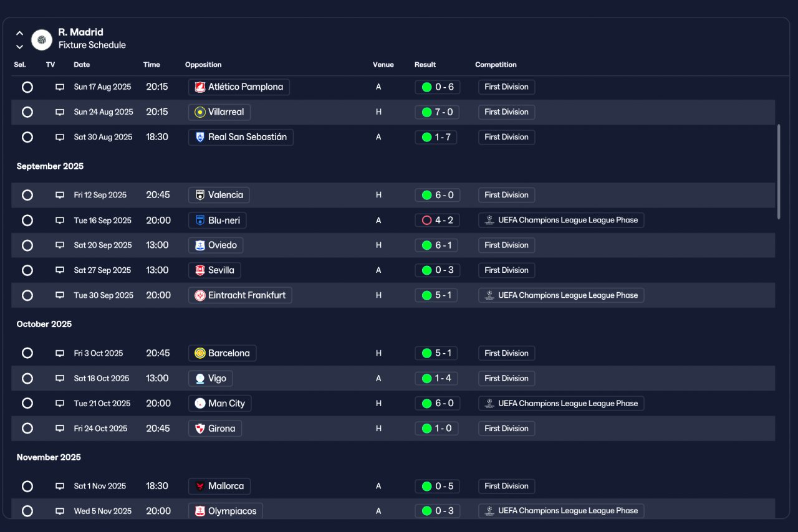Click the green result dot for the Valencia match
Image resolution: width=798 pixels, height=532 pixels.
(x=427, y=195)
